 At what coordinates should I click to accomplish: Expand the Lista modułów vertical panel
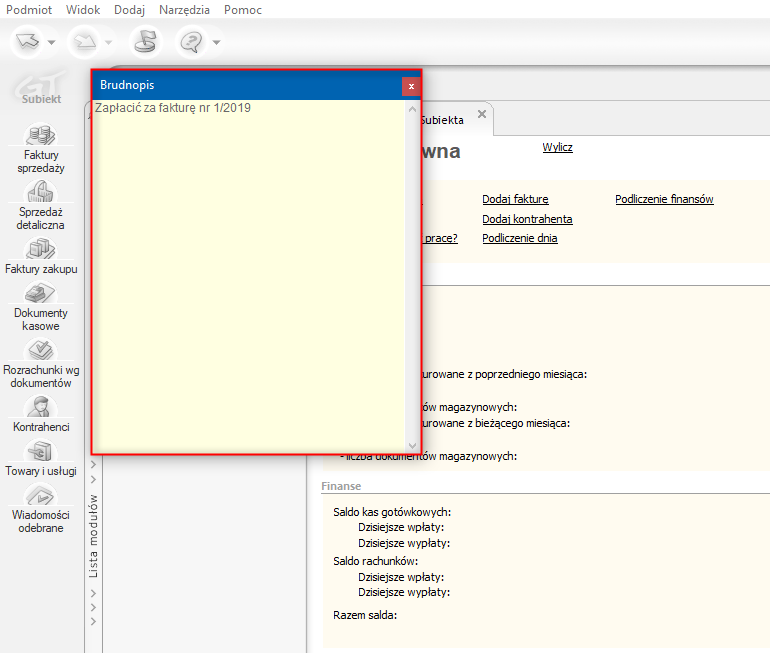93,536
